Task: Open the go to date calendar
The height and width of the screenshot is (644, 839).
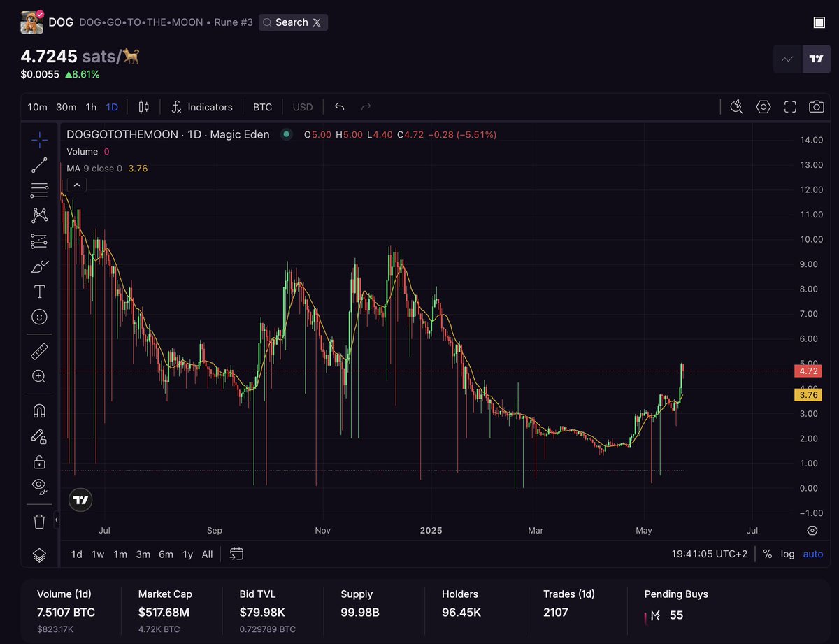Action: coord(236,554)
